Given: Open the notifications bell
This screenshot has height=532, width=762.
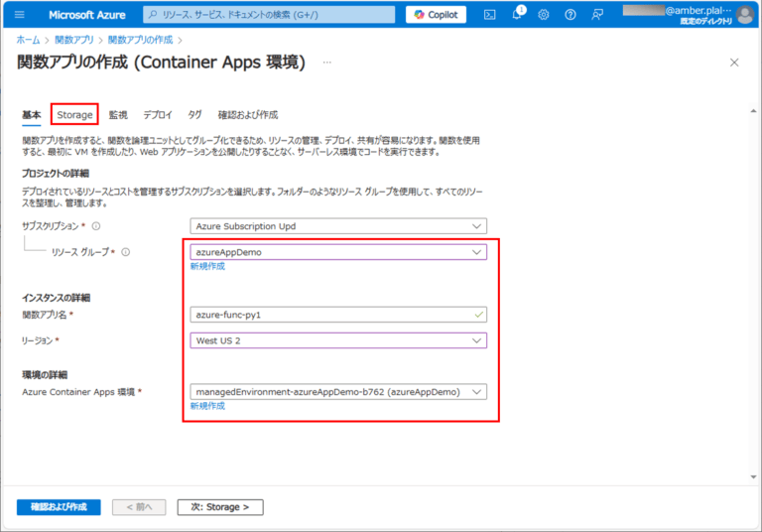Looking at the screenshot, I should tap(517, 14).
